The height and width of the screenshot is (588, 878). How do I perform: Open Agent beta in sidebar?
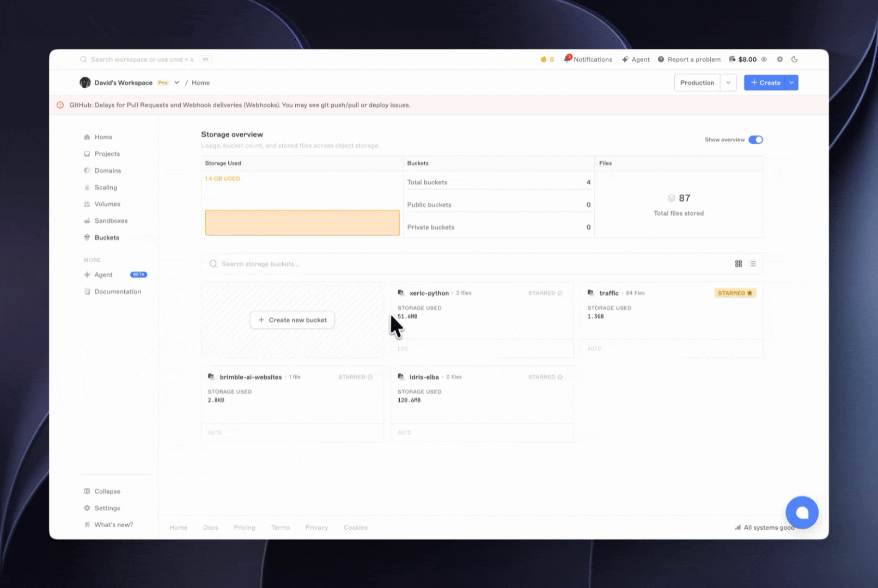click(115, 275)
